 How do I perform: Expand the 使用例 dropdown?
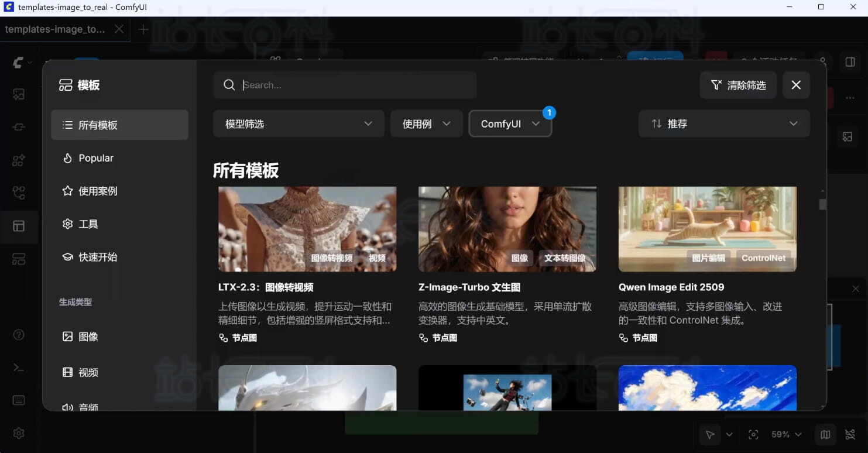pyautogui.click(x=427, y=124)
